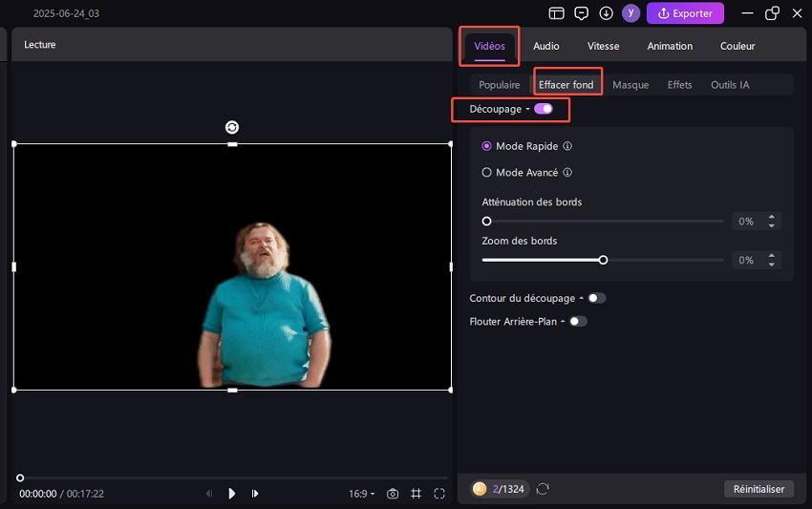The height and width of the screenshot is (509, 812).
Task: Select the Mode Rapide radio button
Action: tap(486, 146)
